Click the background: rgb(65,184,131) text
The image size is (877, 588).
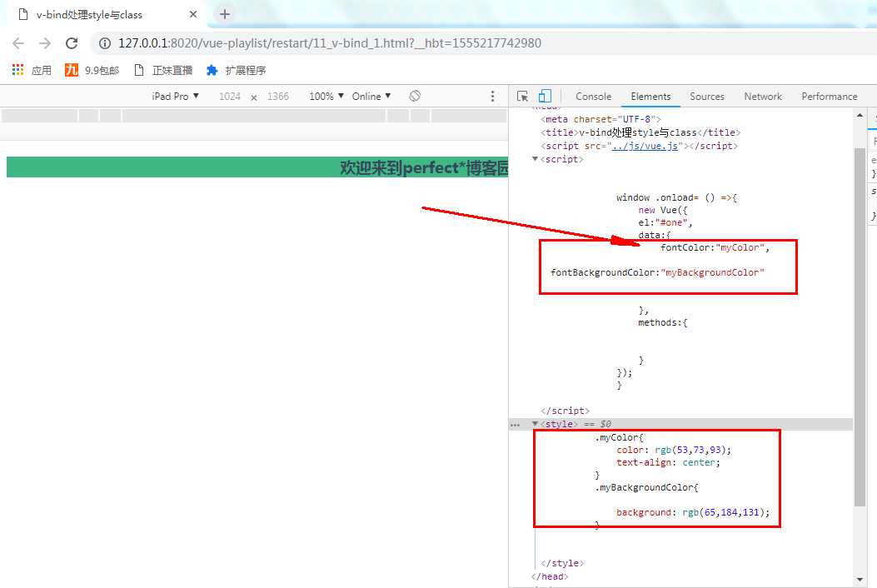[693, 512]
